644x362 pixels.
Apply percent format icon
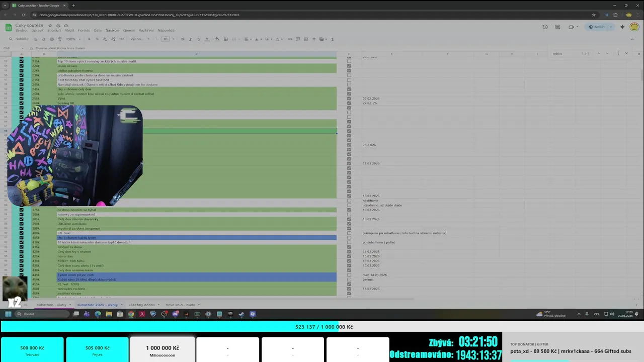click(x=97, y=39)
